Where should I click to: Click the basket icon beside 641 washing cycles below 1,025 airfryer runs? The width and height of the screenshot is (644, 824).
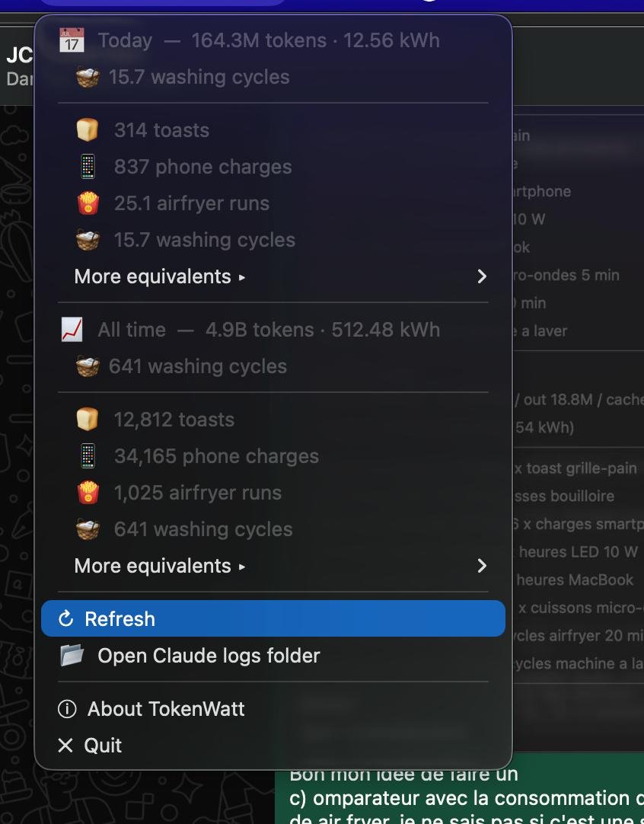pos(88,530)
